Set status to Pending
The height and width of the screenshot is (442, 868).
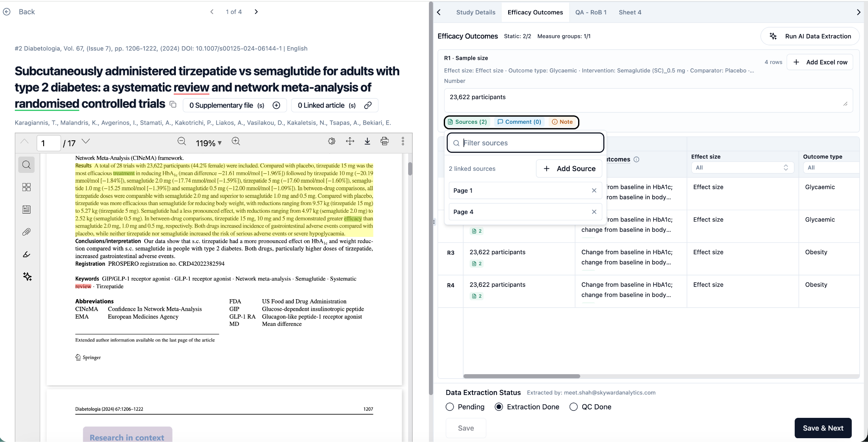point(450,407)
